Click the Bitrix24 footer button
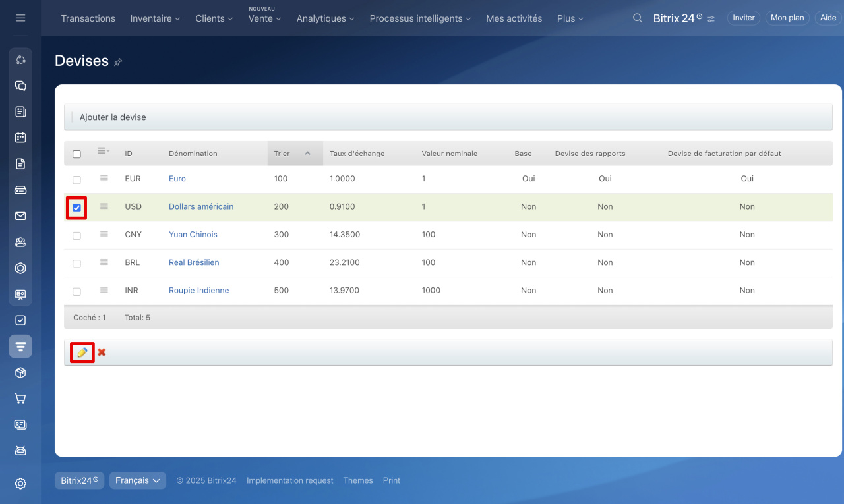 [79, 480]
